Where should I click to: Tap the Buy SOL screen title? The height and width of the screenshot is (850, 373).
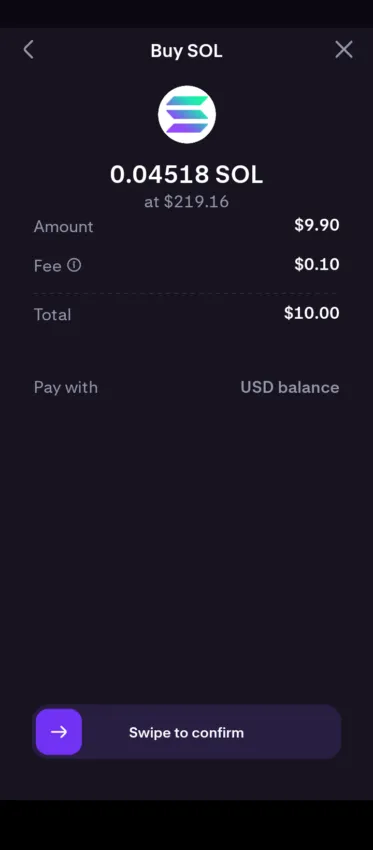(x=186, y=51)
